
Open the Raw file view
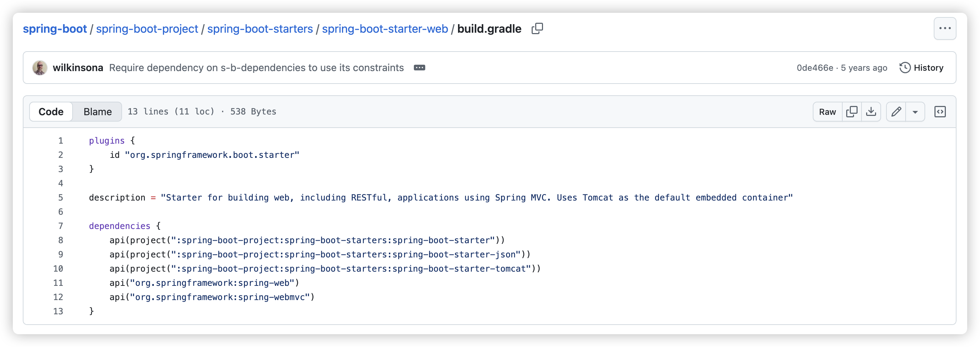(827, 112)
